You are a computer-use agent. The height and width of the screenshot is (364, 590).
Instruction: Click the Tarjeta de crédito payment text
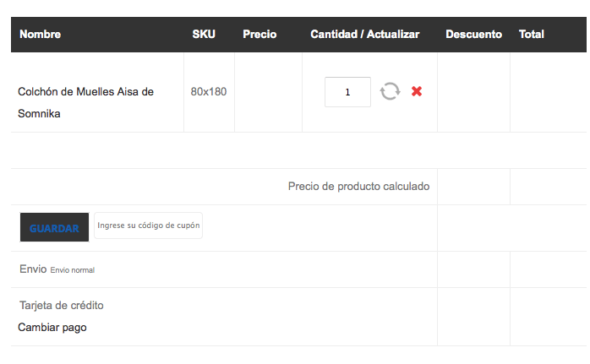pos(62,306)
